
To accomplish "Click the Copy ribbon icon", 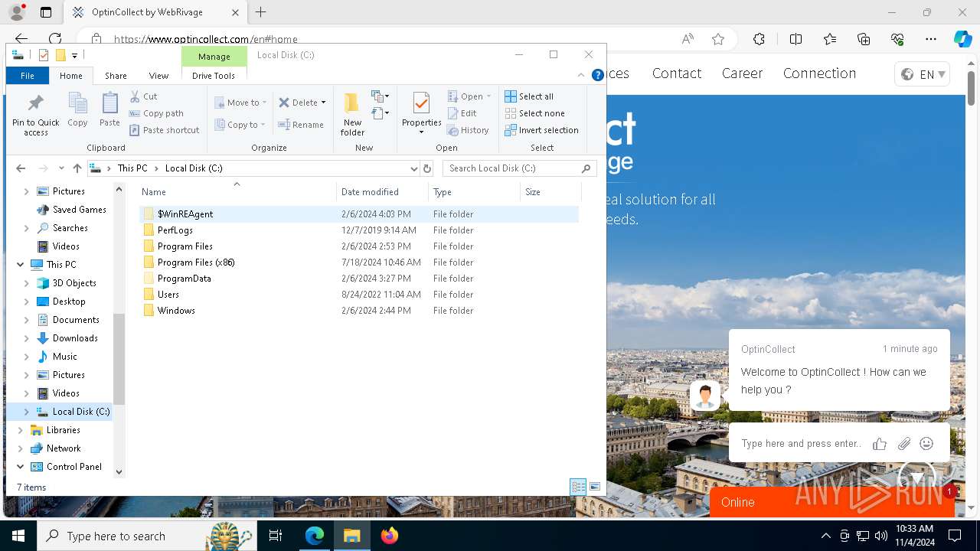I will tap(77, 103).
